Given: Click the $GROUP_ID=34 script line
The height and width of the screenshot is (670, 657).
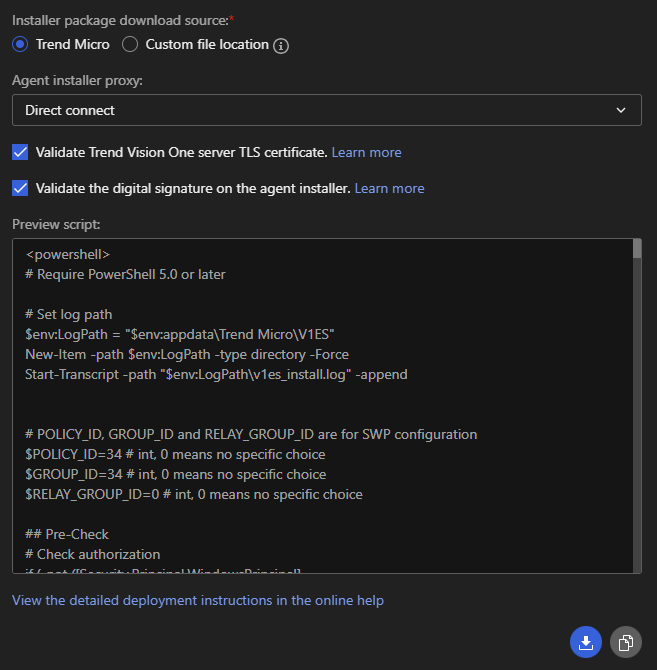Looking at the screenshot, I should [175, 474].
